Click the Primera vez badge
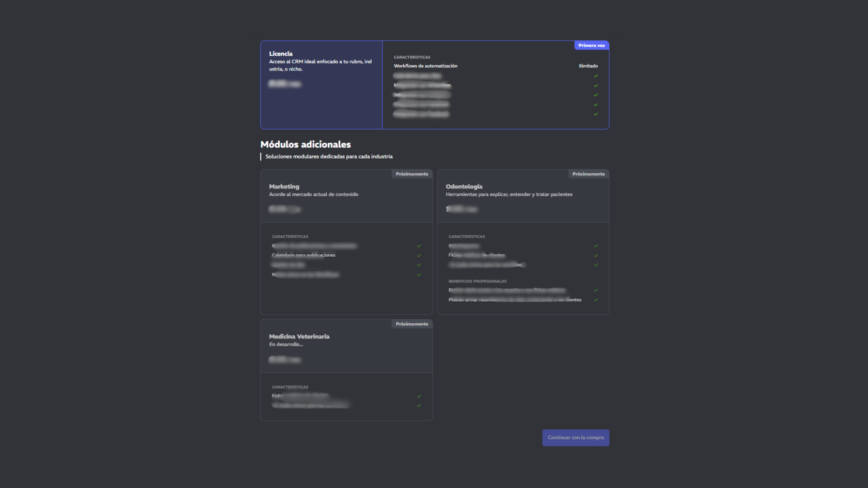The image size is (868, 488). 591,45
